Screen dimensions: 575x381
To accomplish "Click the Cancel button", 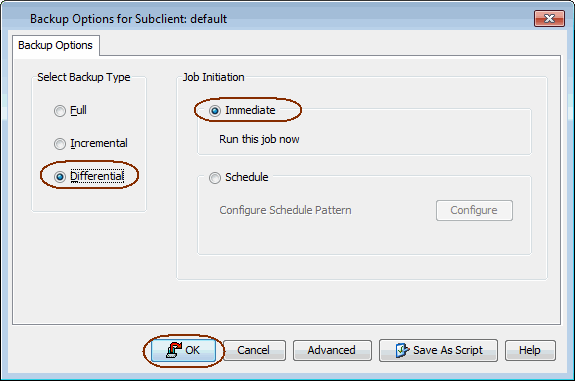I will [254, 350].
